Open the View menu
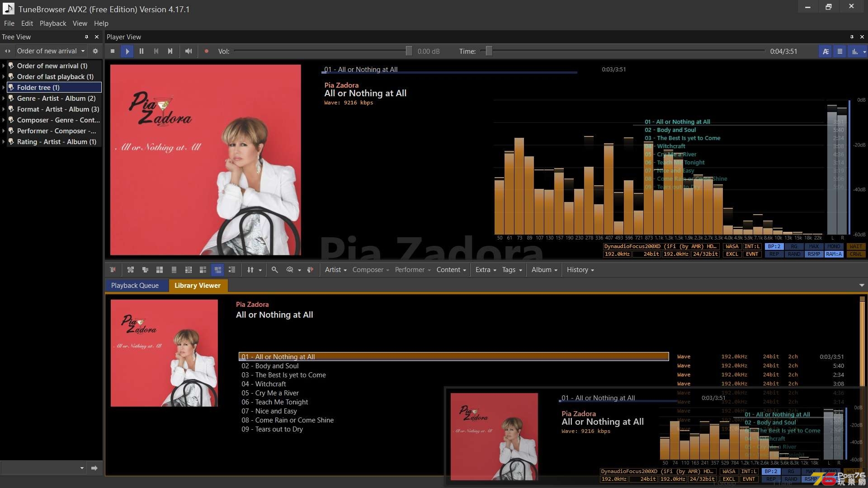868x488 pixels. pos(80,23)
